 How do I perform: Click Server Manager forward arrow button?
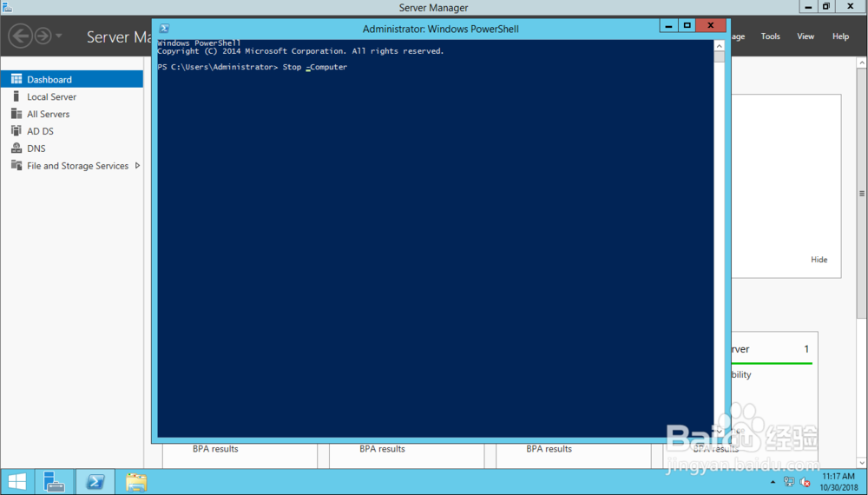43,36
